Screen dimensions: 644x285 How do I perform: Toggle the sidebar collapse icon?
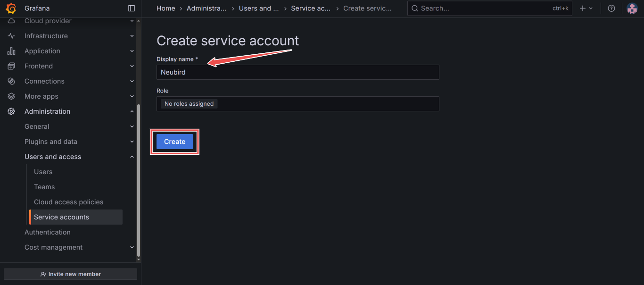click(x=131, y=8)
